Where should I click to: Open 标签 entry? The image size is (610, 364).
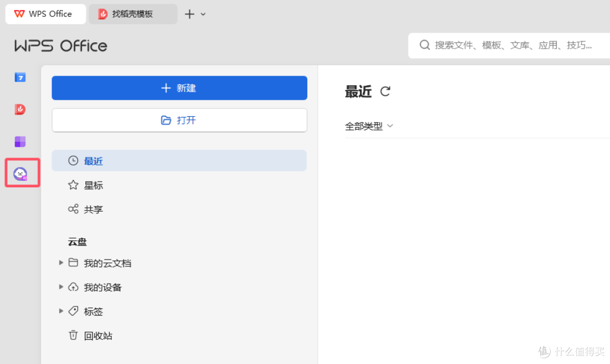(x=93, y=312)
